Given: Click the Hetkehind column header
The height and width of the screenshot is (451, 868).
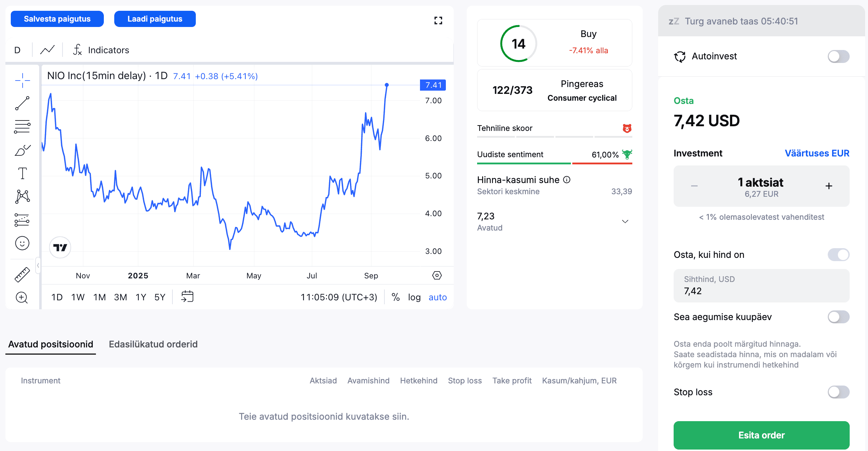Looking at the screenshot, I should pos(419,381).
